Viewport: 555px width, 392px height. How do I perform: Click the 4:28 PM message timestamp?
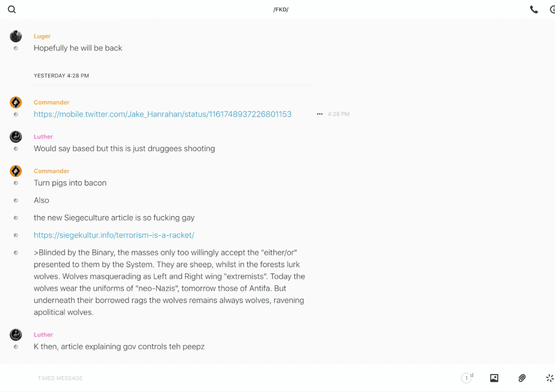point(339,114)
